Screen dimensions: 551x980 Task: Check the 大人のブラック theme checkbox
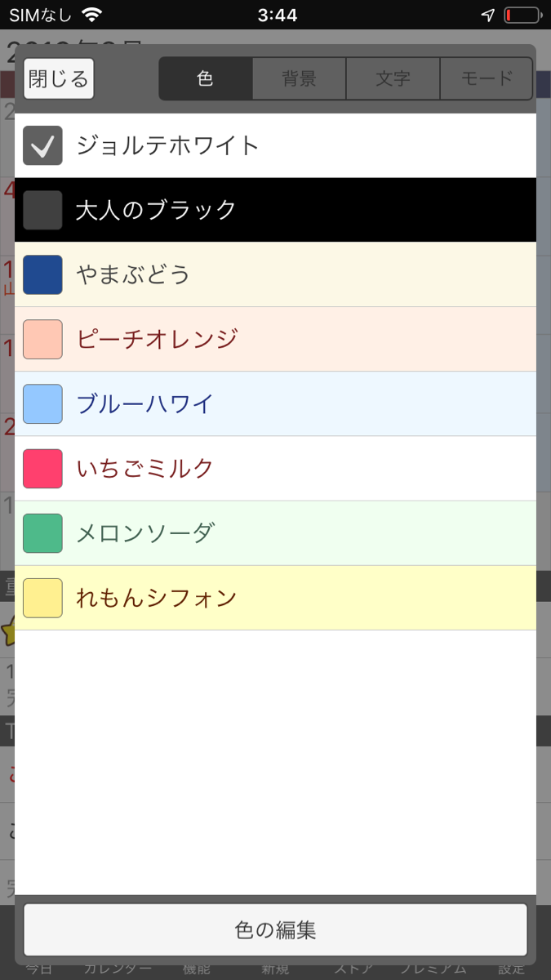click(x=42, y=210)
